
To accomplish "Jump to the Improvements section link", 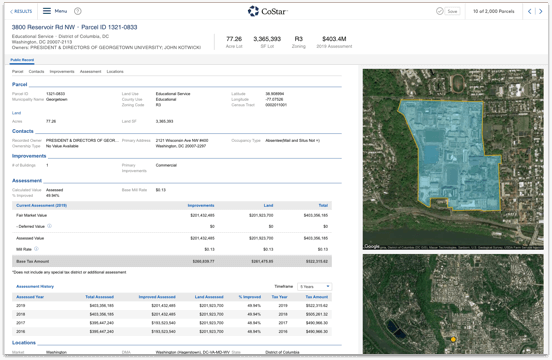I will coord(62,71).
